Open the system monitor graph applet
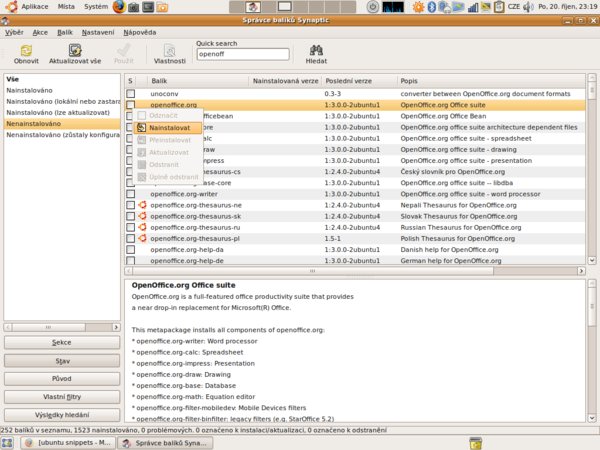 pos(393,7)
